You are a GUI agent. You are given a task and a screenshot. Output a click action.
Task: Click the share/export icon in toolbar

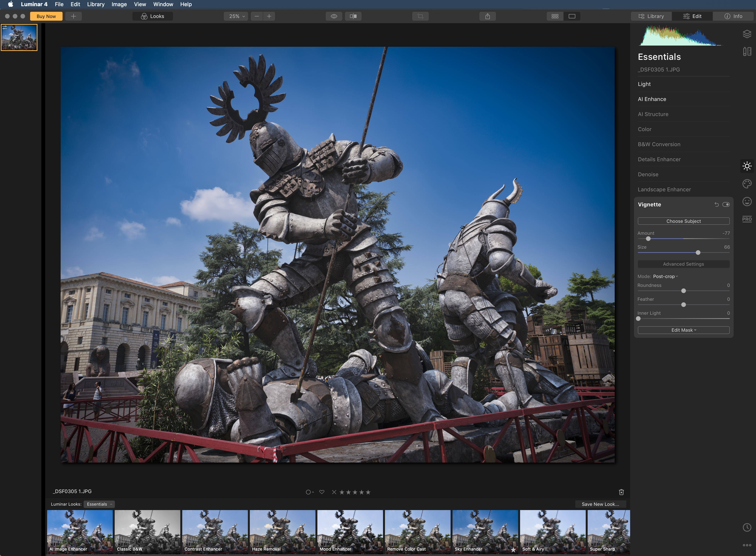pyautogui.click(x=487, y=16)
